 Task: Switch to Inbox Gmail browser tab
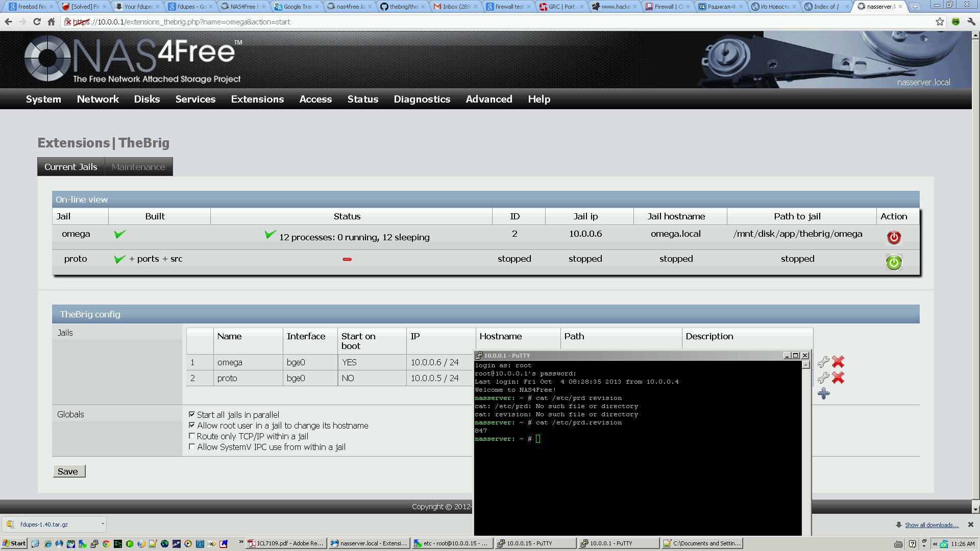[455, 7]
